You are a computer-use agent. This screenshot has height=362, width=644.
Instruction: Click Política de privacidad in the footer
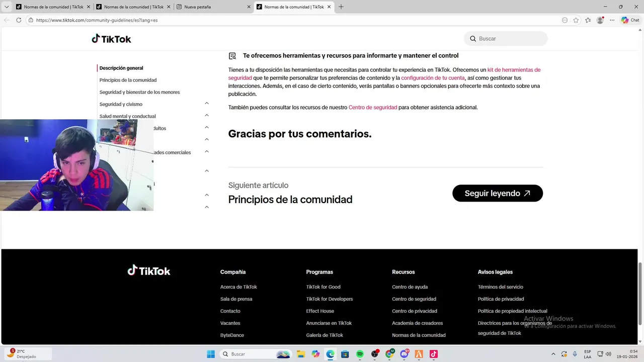[501, 299]
